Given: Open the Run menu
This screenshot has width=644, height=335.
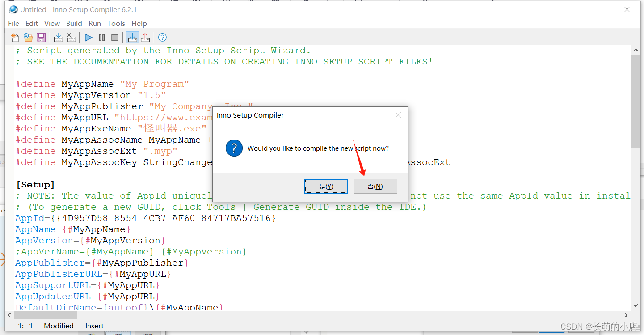Looking at the screenshot, I should coord(95,23).
